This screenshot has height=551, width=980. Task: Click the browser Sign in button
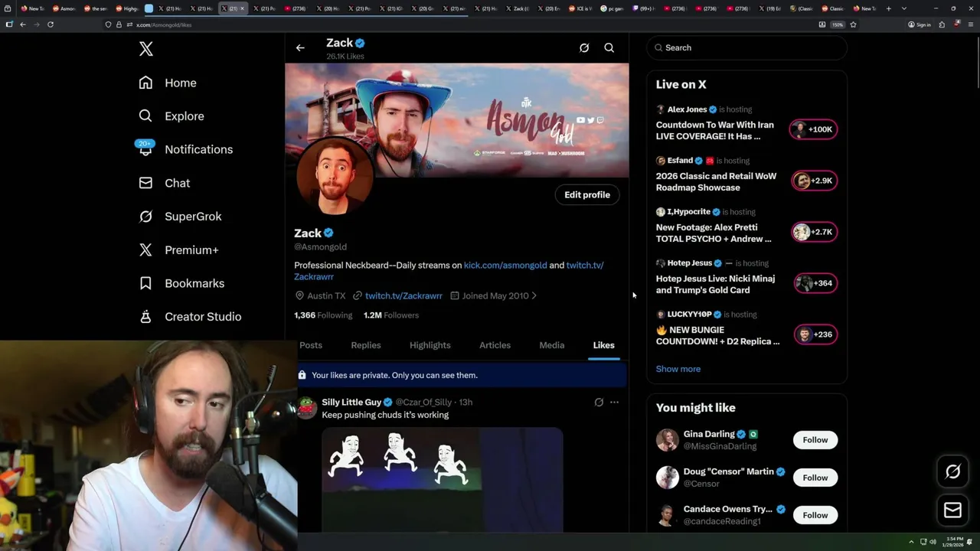click(919, 24)
